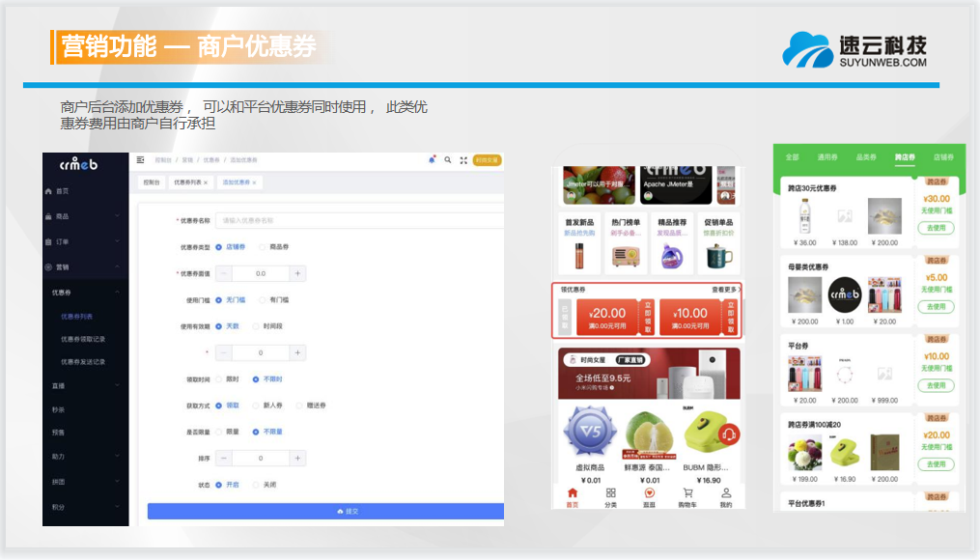Switch to the 通用券 tab

point(826,156)
